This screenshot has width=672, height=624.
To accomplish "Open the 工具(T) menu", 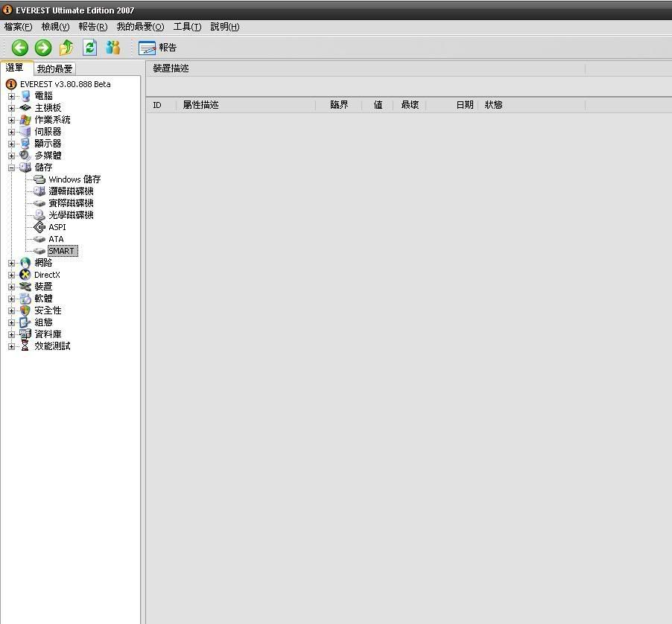I will coord(187,27).
